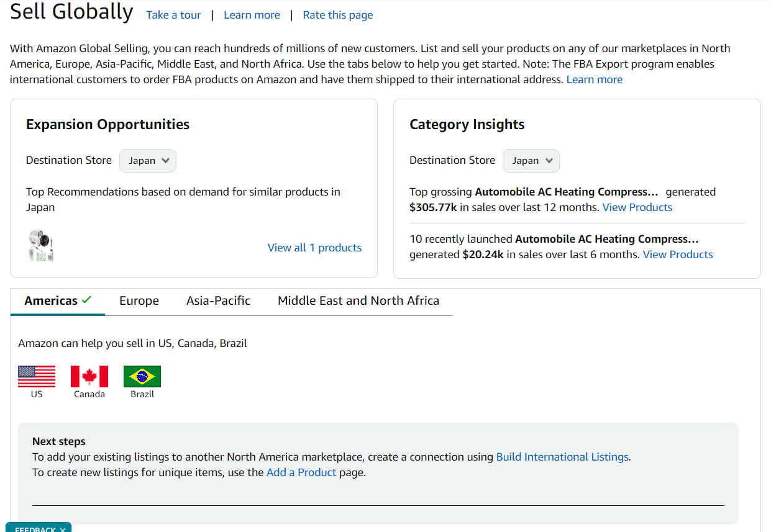Image resolution: width=771 pixels, height=532 pixels.
Task: Open Build International Listings link
Action: click(562, 457)
